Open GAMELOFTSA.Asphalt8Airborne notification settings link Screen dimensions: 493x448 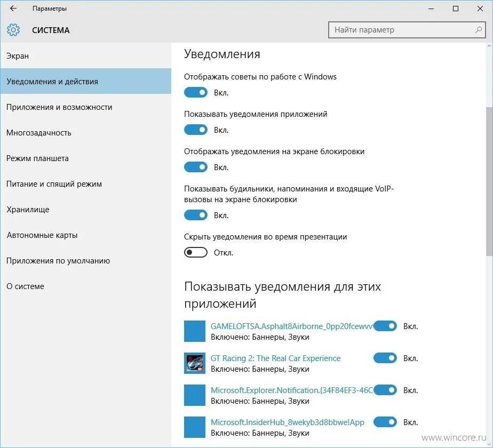[x=292, y=326]
